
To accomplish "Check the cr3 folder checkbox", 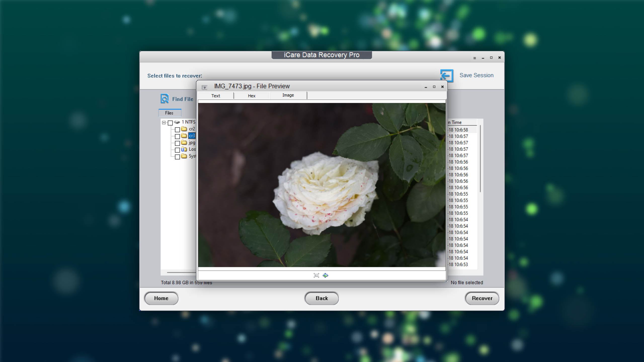I will 177,136.
